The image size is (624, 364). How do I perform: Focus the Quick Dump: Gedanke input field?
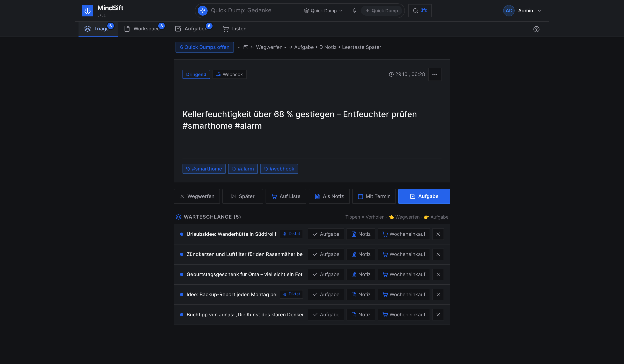point(255,10)
